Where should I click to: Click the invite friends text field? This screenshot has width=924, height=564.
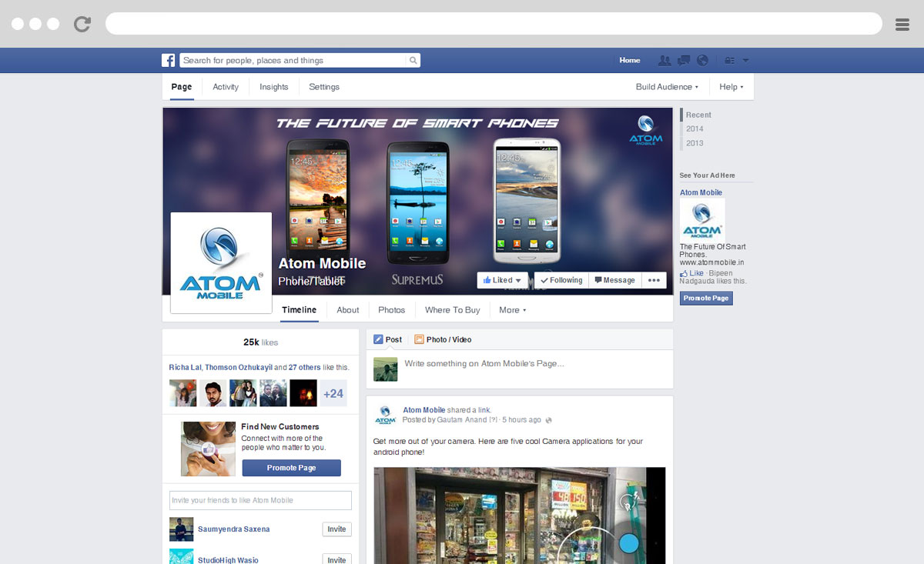click(x=260, y=500)
